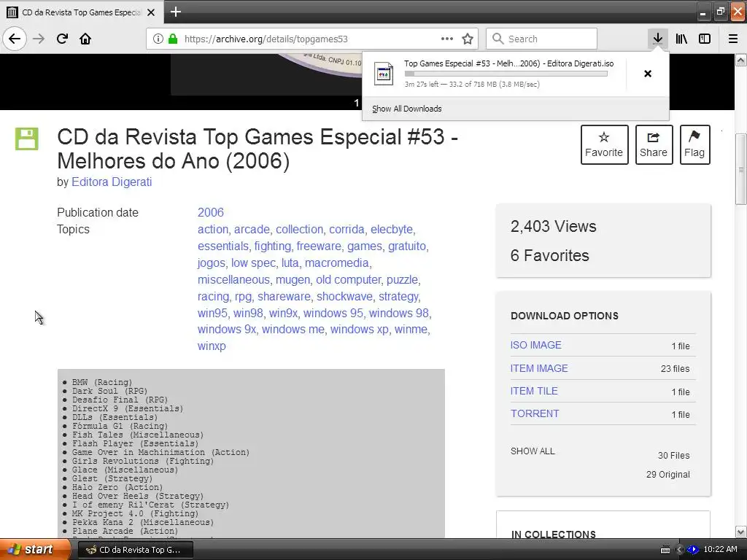Open the 'mugen' topic link
This screenshot has width=747, height=560.
(x=293, y=279)
